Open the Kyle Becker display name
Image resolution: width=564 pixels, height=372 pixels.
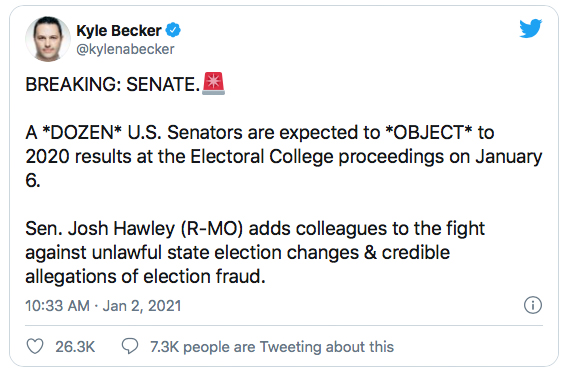pyautogui.click(x=119, y=31)
